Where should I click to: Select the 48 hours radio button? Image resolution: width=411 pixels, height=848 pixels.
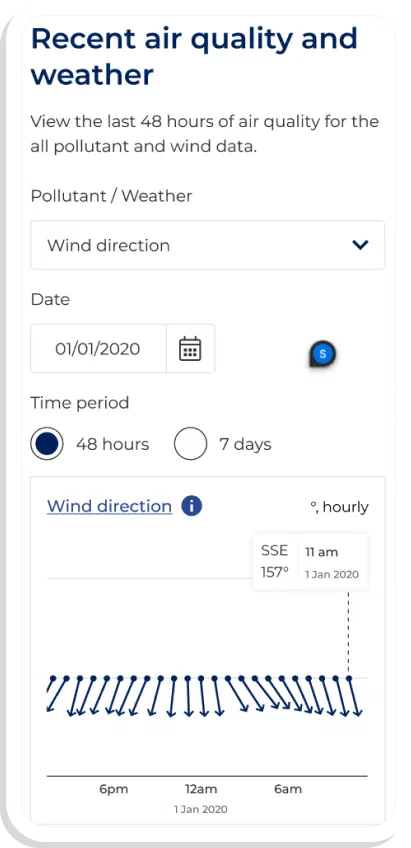tap(47, 444)
